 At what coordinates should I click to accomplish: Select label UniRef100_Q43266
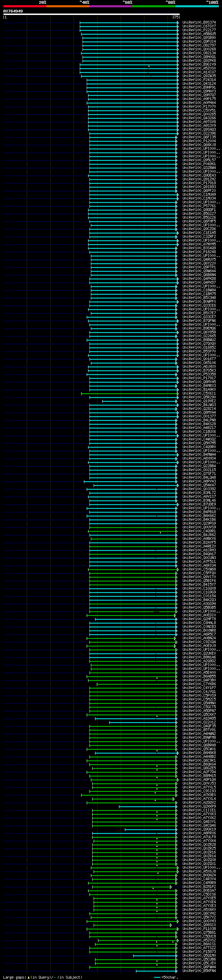[199, 118]
